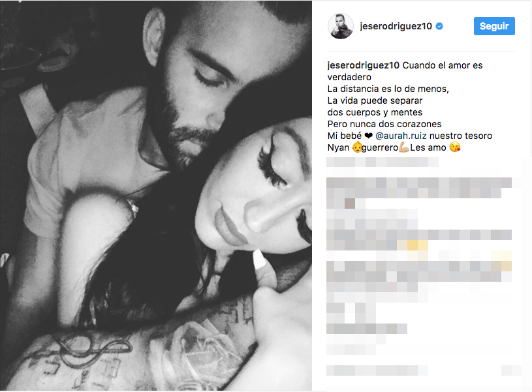
Task: Click the kissing face emoji after Les amo
Action: tap(454, 147)
